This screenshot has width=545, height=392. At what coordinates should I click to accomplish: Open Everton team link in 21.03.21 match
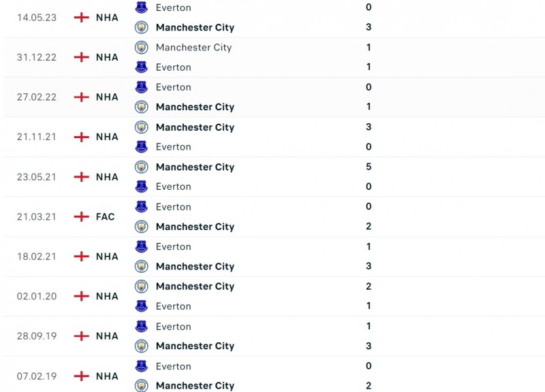(x=173, y=207)
